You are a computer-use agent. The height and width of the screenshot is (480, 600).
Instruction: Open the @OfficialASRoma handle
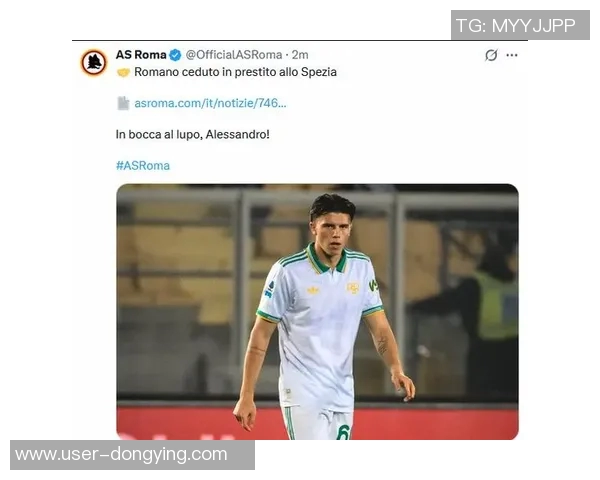(234, 55)
